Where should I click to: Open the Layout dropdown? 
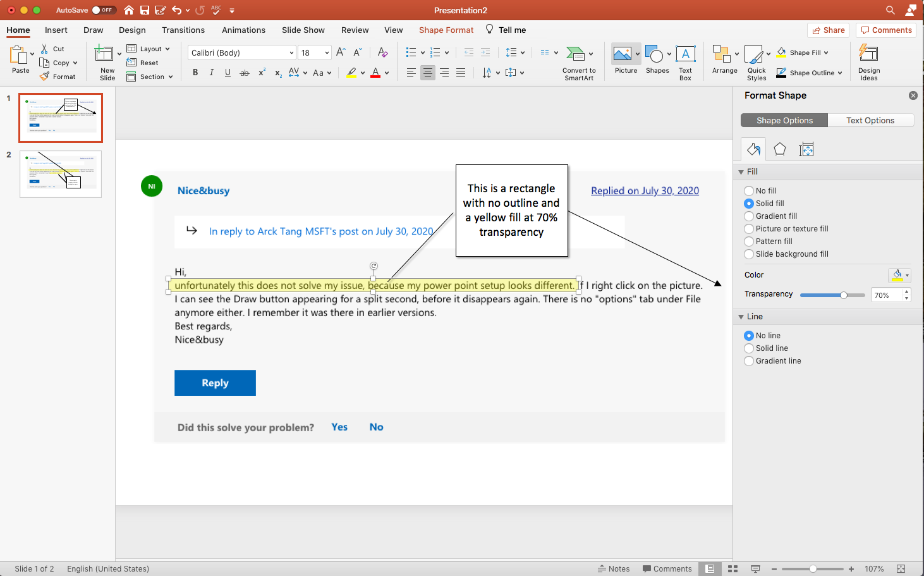tap(149, 49)
